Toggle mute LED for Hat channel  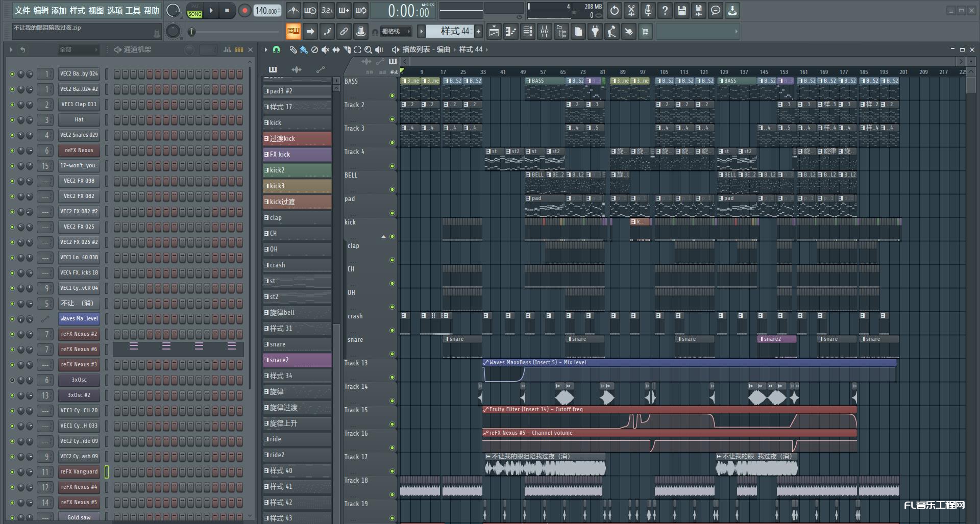point(12,120)
